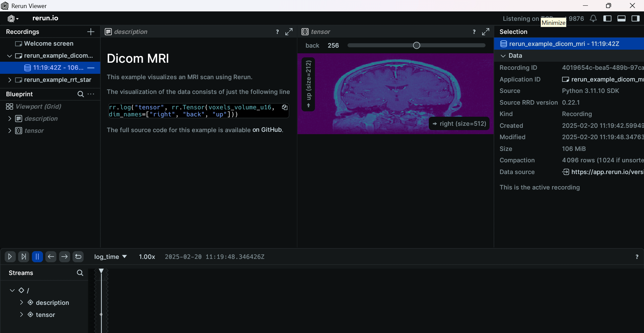Toggle the bottom time panel visibility

coord(621,18)
